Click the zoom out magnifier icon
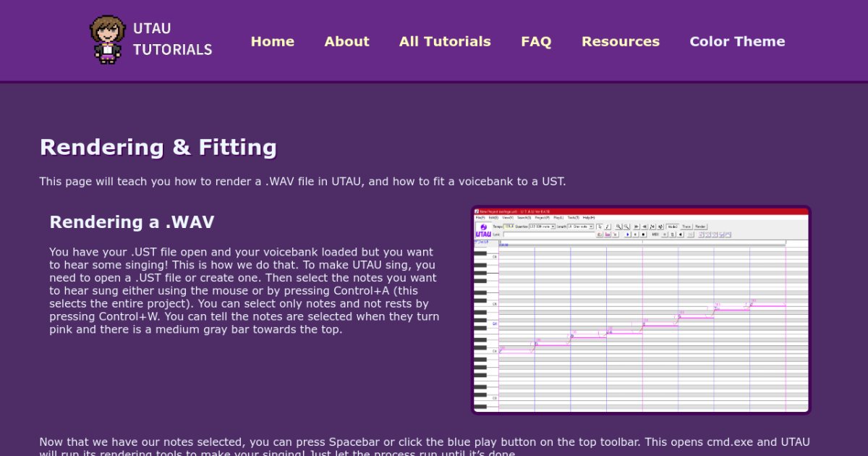Viewport: 868px width, 456px height. coord(626,227)
